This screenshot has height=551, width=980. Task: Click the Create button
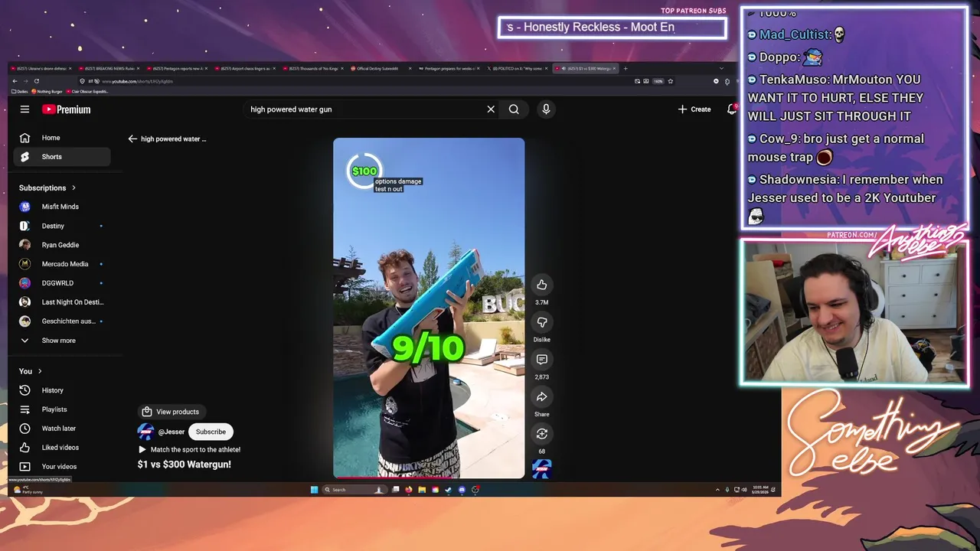[694, 109]
